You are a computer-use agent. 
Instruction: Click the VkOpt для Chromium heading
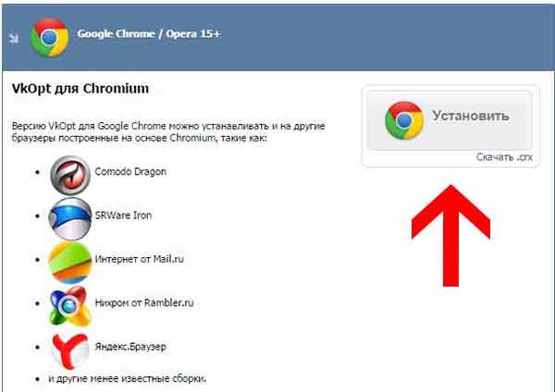coord(80,89)
